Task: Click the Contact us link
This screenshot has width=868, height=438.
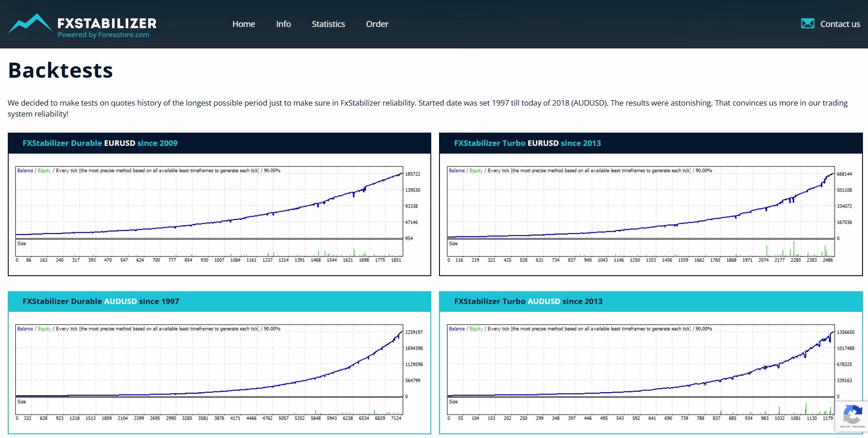Action: [840, 24]
